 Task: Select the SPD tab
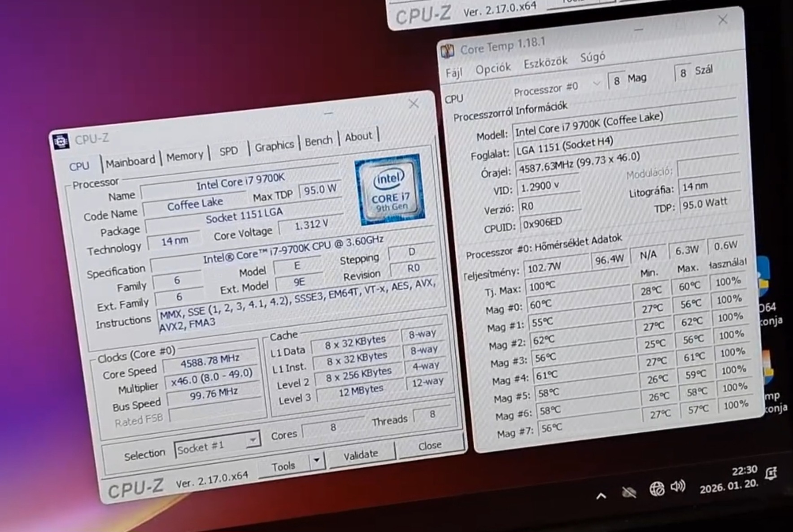pos(229,151)
